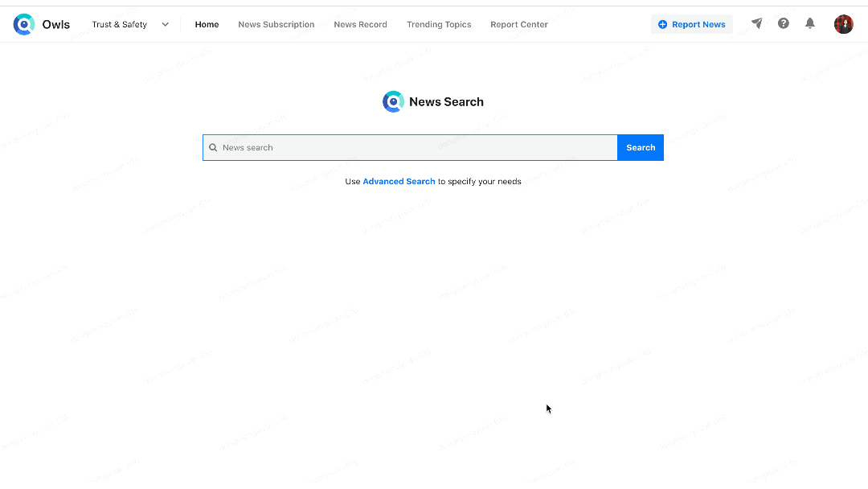Click the News Search logo icon
Image resolution: width=868 pixels, height=489 pixels.
pyautogui.click(x=393, y=102)
